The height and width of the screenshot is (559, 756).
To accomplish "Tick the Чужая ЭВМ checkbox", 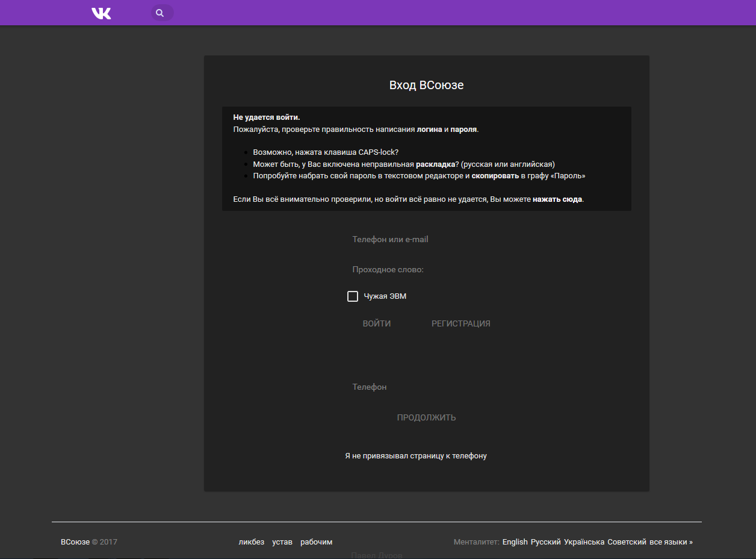I will pyautogui.click(x=353, y=296).
